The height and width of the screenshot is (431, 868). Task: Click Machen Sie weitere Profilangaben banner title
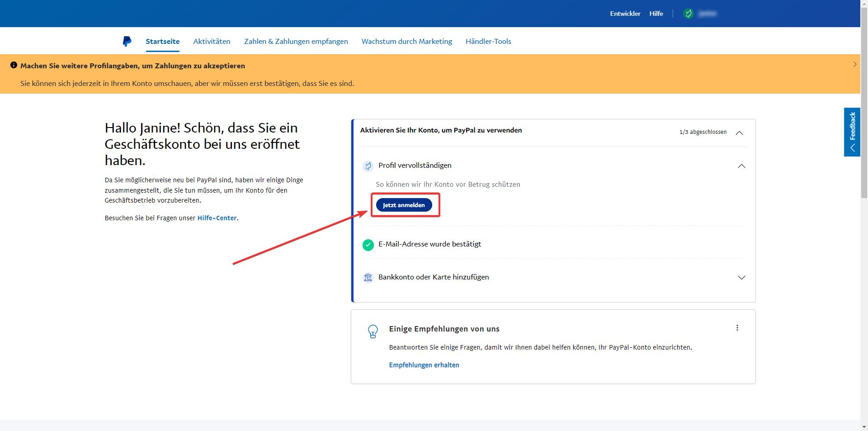click(x=132, y=66)
